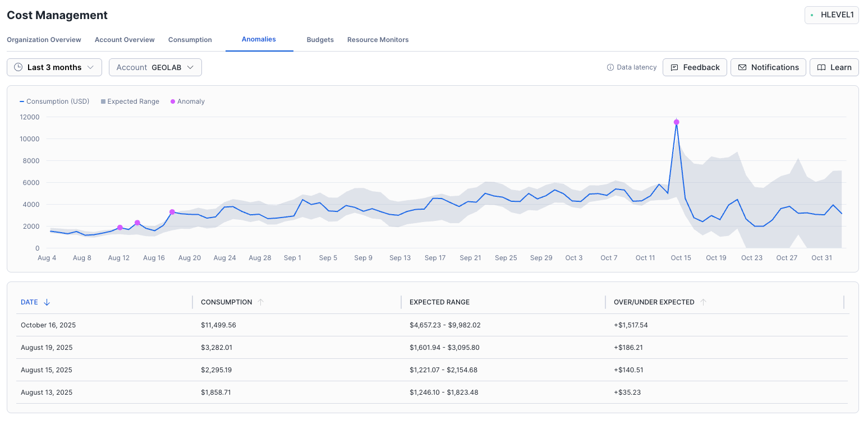Click the Oct 16 anomaly marker on the chart
The width and height of the screenshot is (868, 425).
[676, 121]
